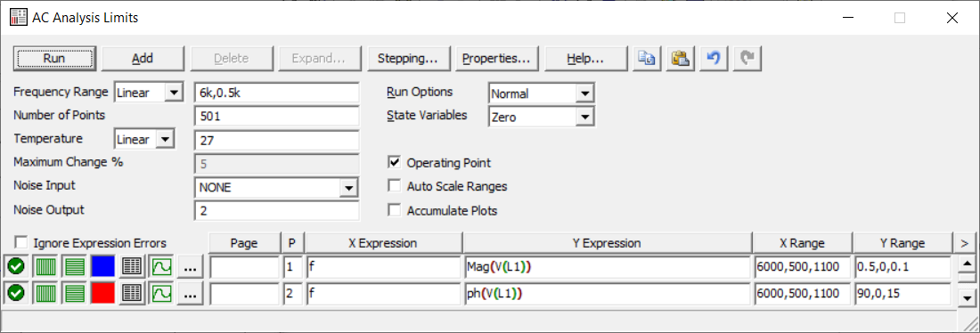Click the grayed redo arrow icon
The image size is (980, 333).
click(747, 58)
